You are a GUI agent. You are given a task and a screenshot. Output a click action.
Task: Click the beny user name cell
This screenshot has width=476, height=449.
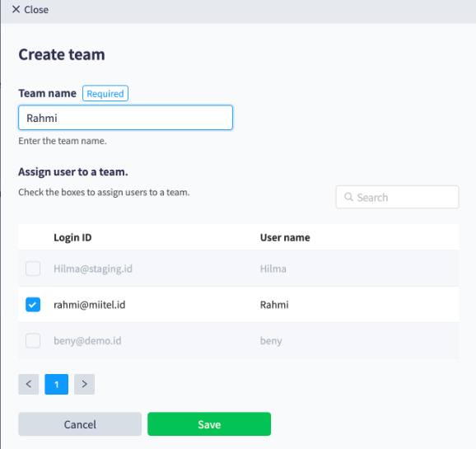coord(271,340)
